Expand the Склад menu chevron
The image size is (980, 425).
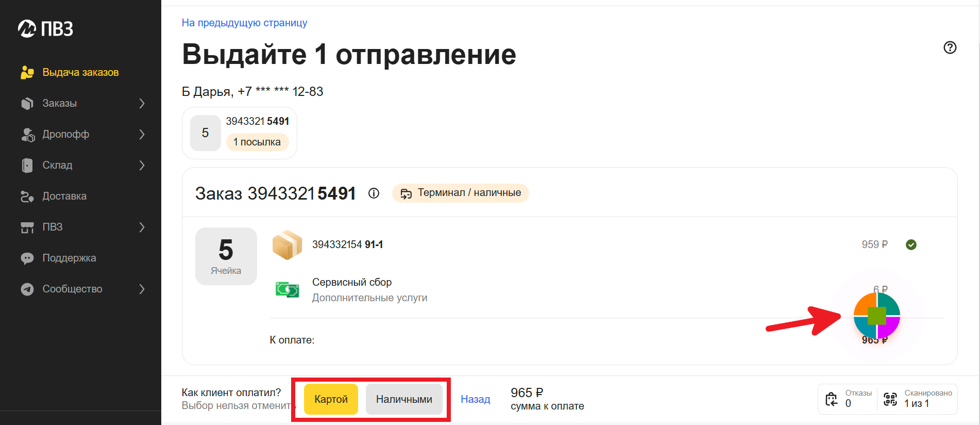[x=142, y=166]
